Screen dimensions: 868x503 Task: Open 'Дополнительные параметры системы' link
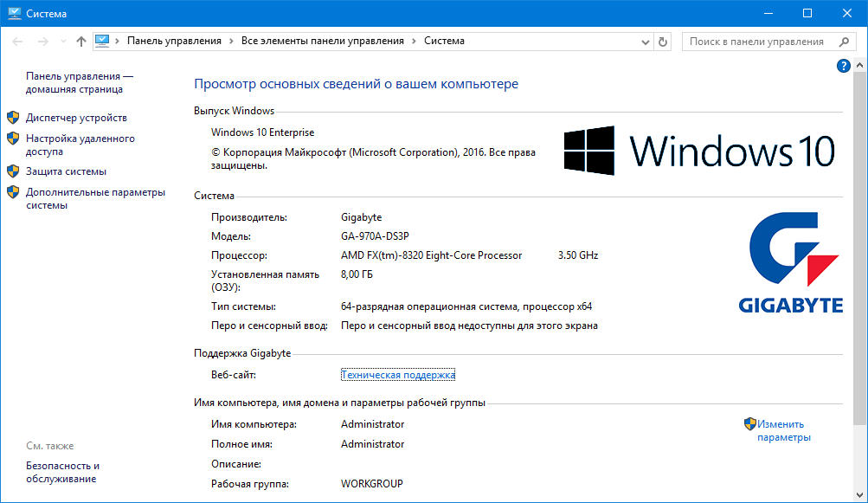tap(95, 198)
